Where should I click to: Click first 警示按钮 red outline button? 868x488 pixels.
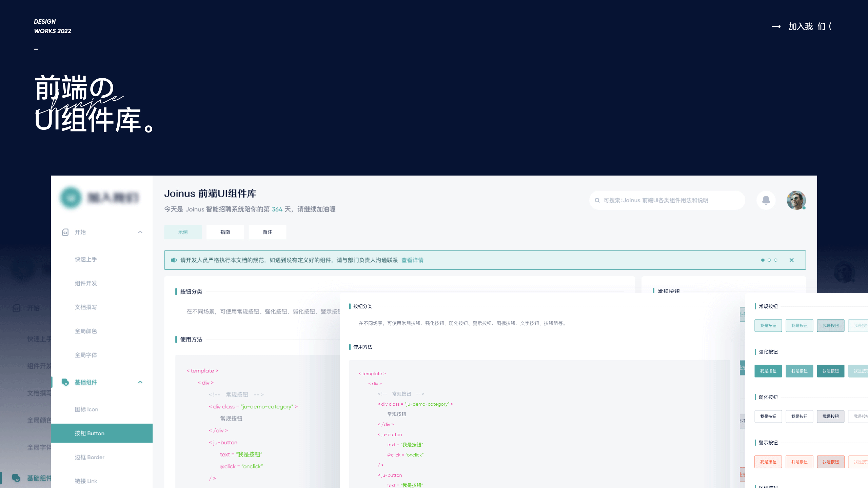click(768, 462)
